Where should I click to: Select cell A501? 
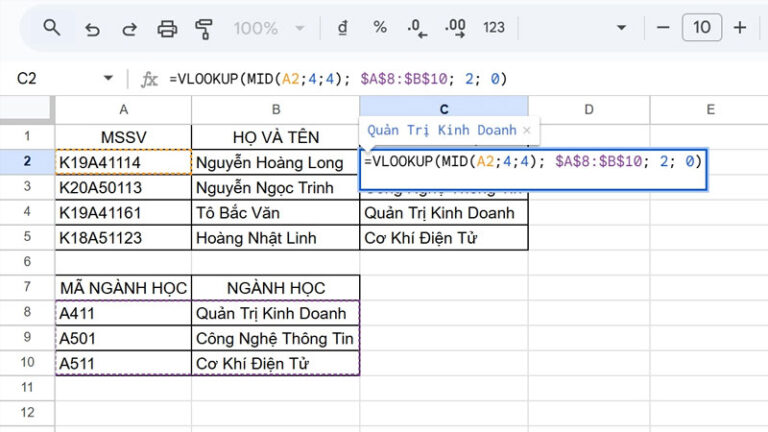pos(123,338)
